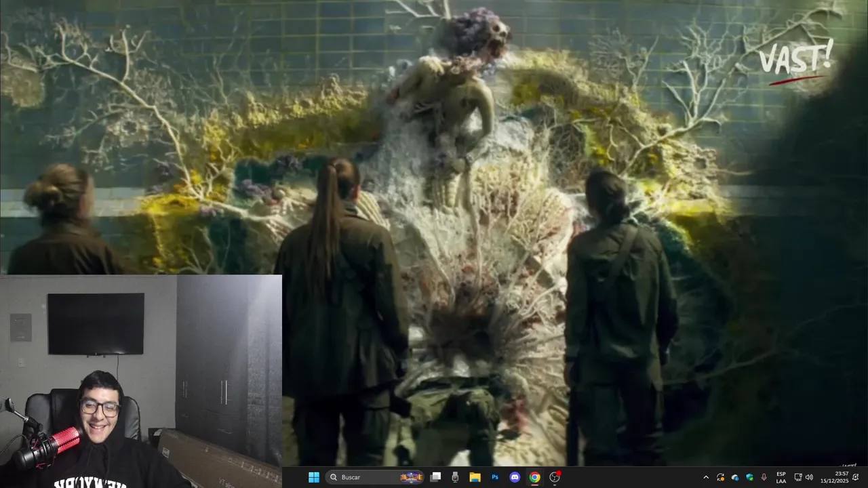This screenshot has width=868, height=488.
Task: Click the Buscar search box in taskbar
Action: tap(375, 477)
